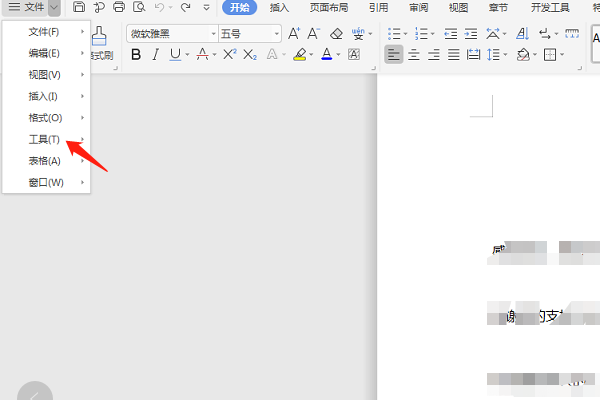This screenshot has width=600, height=400.
Task: Undo the last action
Action: point(160,7)
